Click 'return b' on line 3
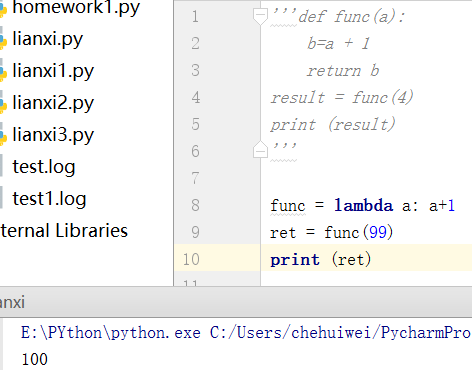The height and width of the screenshot is (370, 472). click(343, 70)
